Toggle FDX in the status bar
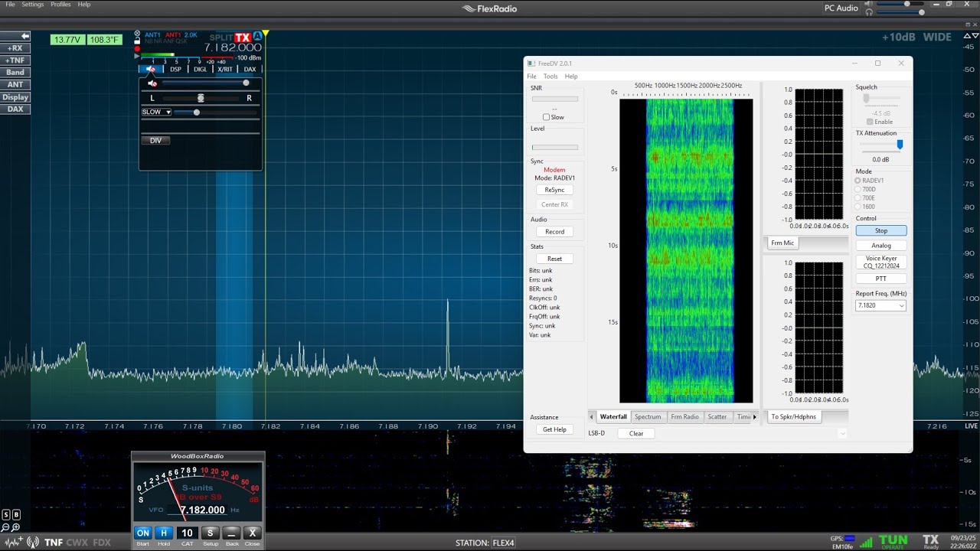Image resolution: width=980 pixels, height=551 pixels. click(101, 543)
